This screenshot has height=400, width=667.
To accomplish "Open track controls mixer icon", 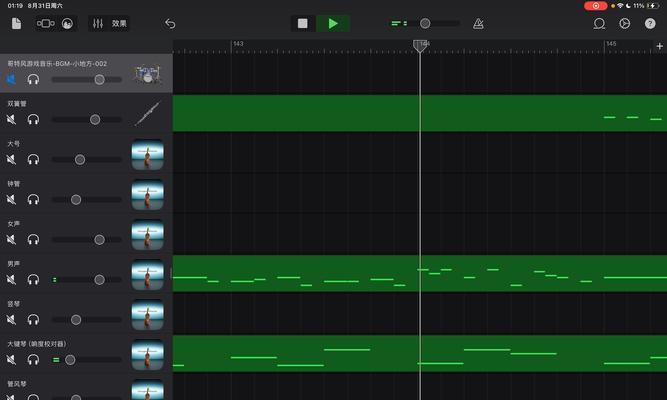I will click(x=98, y=23).
